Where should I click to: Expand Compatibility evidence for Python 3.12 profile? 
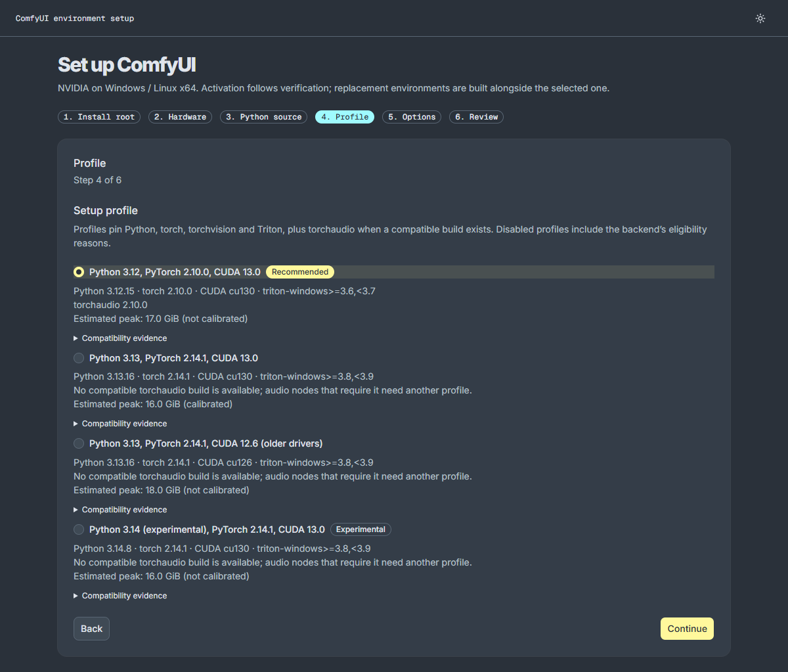pyautogui.click(x=121, y=338)
